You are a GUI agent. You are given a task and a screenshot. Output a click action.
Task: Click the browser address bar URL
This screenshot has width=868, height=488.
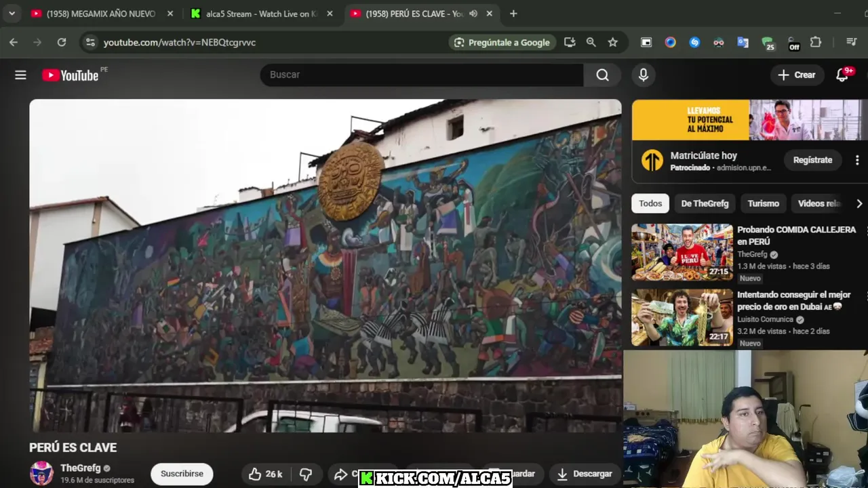pos(180,42)
